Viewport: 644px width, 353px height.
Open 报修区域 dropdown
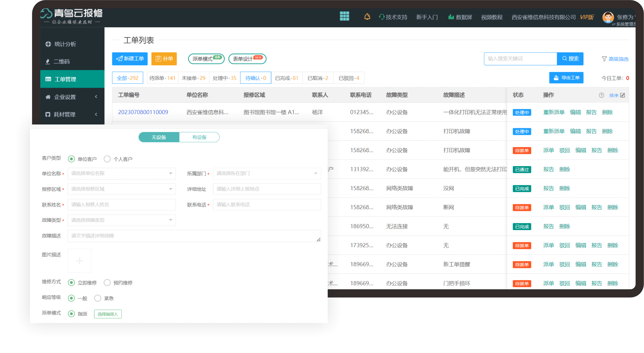point(122,189)
